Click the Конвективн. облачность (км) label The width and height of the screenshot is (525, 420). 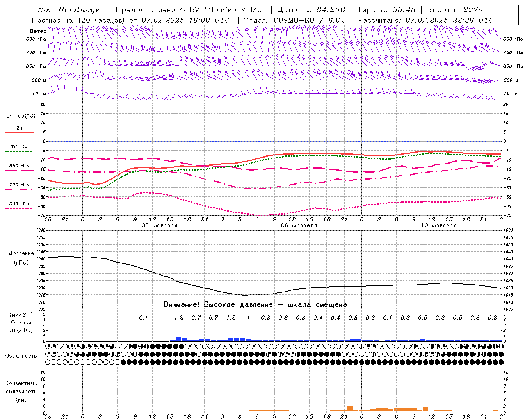pos(21,391)
